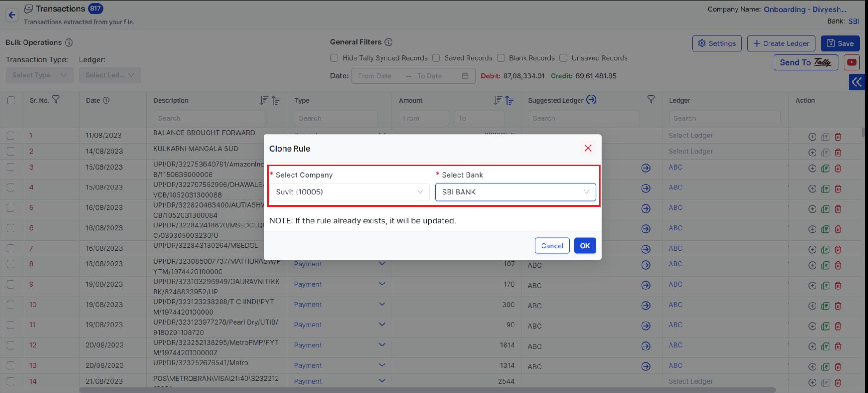Enable Hide Tally Synced Records checkbox
This screenshot has height=393, width=868.
(334, 58)
